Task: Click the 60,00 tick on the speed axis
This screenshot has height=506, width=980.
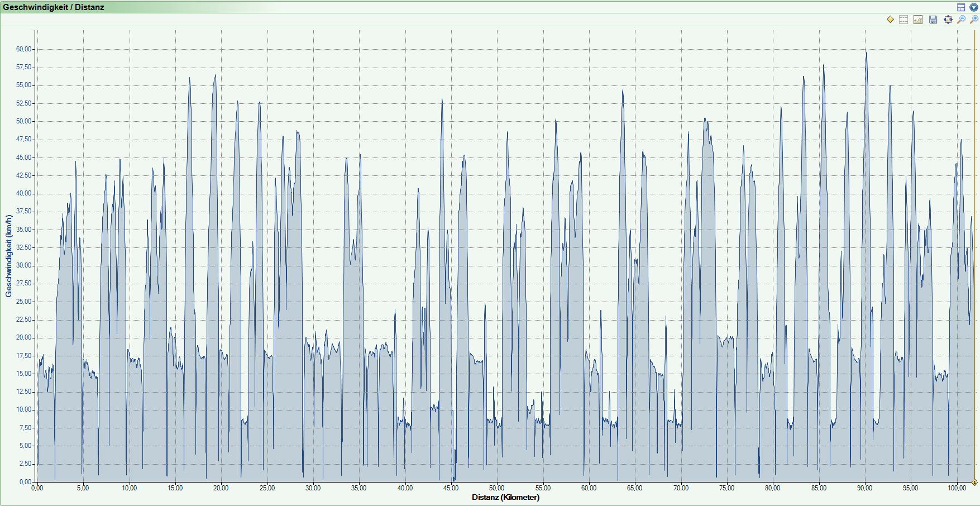Action: tap(24, 49)
